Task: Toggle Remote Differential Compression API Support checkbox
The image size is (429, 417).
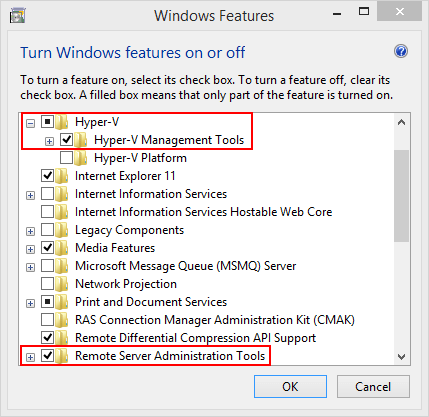Action: click(47, 337)
